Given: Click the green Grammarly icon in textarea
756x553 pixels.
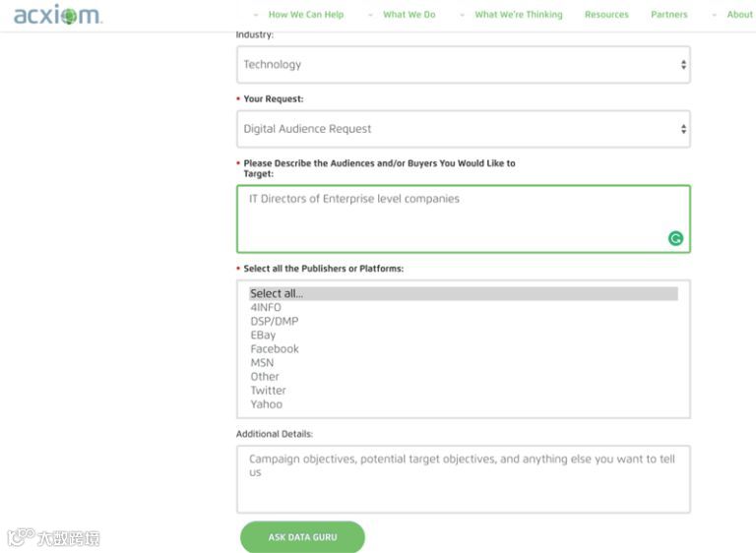Looking at the screenshot, I should 675,238.
